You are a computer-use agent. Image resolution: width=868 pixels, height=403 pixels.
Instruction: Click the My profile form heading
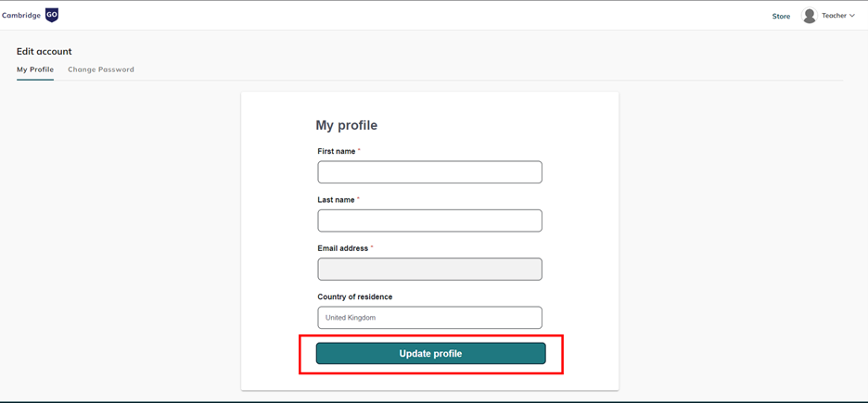[346, 125]
